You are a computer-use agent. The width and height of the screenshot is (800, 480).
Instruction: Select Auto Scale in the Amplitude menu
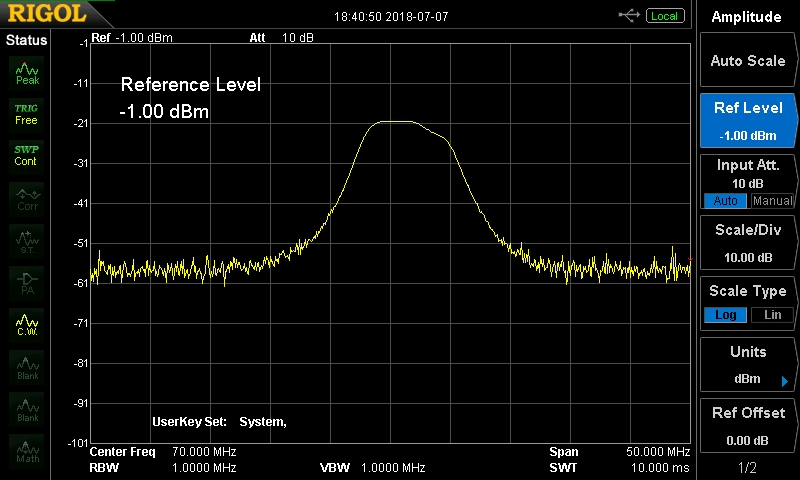(x=747, y=60)
